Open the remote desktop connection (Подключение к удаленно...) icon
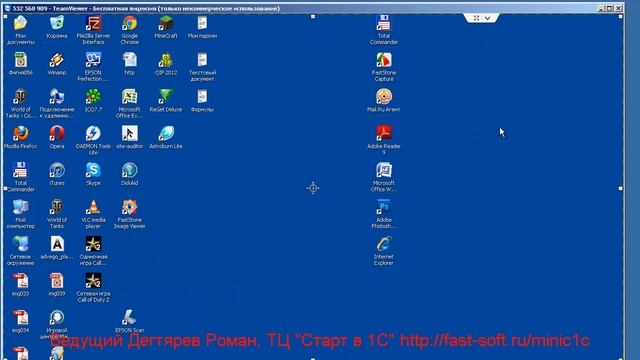Viewport: 640px width, 360px height. [x=57, y=97]
